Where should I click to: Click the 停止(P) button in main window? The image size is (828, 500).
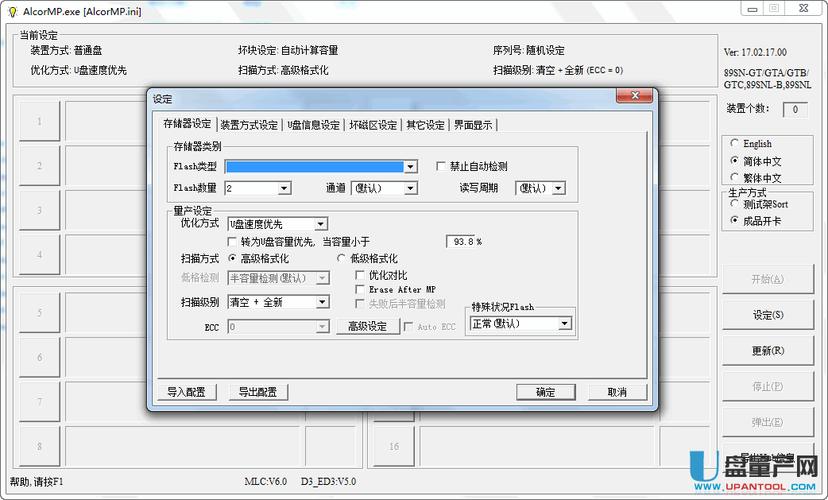click(x=767, y=386)
